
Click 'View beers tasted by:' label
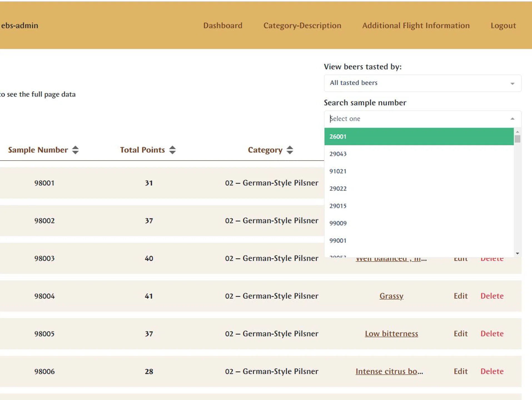pyautogui.click(x=362, y=67)
